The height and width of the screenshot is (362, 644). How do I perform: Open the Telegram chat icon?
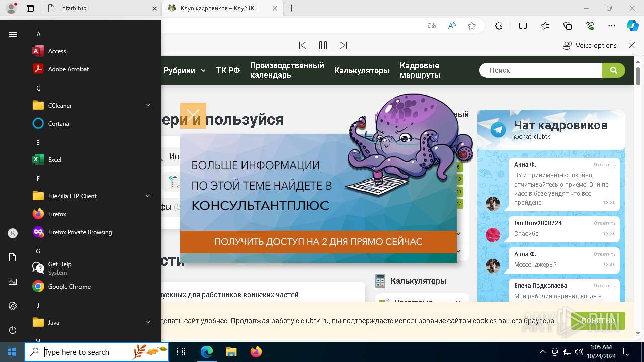click(x=498, y=130)
